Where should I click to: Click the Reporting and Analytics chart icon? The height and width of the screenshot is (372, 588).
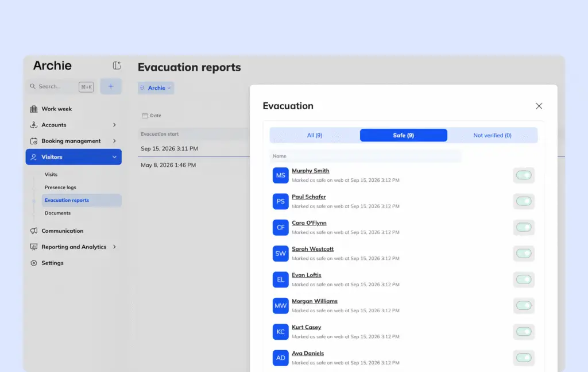[34, 247]
